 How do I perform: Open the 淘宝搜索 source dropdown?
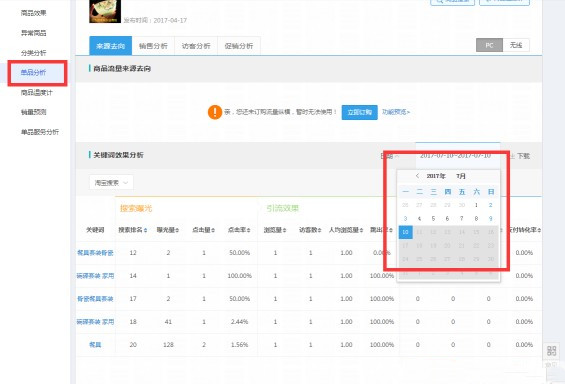pos(111,183)
